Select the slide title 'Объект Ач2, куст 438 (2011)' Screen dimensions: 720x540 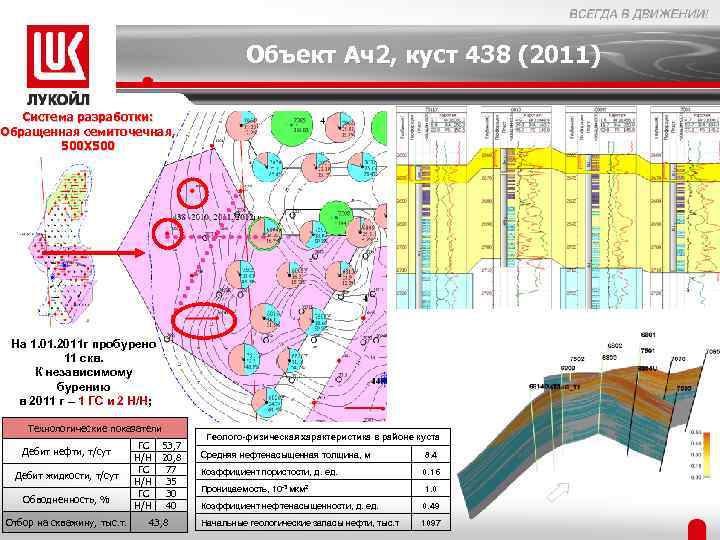pos(423,54)
